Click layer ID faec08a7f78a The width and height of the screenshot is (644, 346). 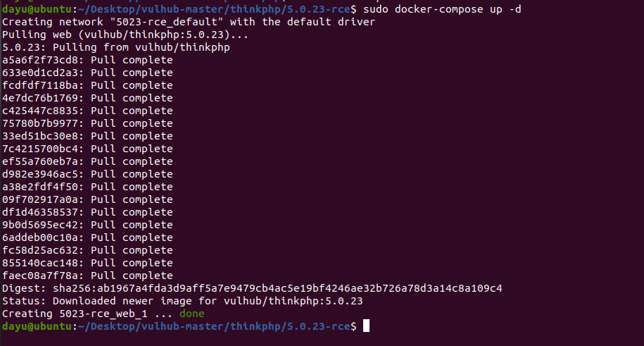[x=40, y=276]
